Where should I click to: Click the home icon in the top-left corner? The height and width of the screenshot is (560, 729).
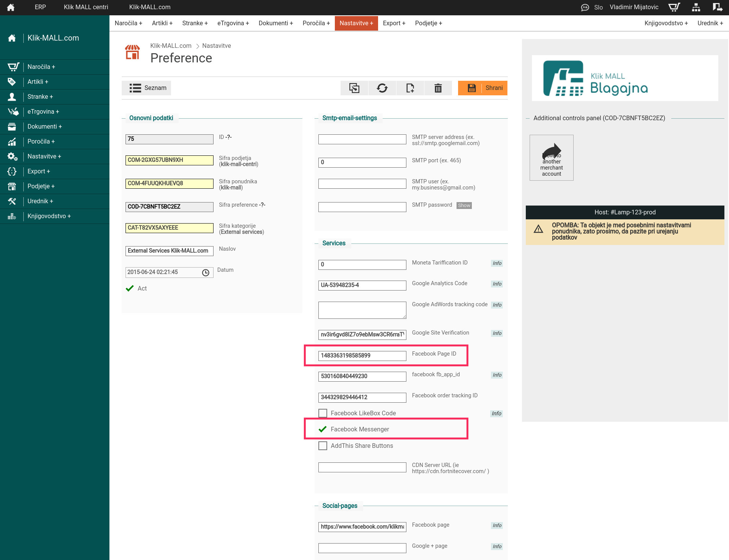click(11, 7)
